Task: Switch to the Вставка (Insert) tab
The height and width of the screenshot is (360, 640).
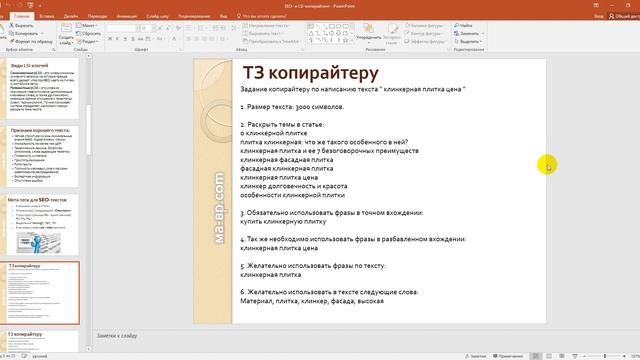Action: click(47, 16)
